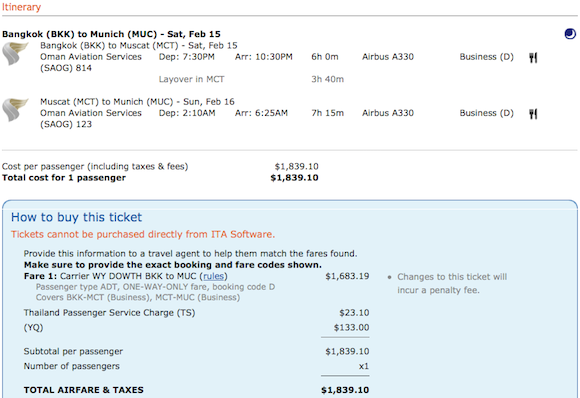Screen dimensions: 580x398
Task: Click the penalty fee notice text
Action: pos(452,283)
